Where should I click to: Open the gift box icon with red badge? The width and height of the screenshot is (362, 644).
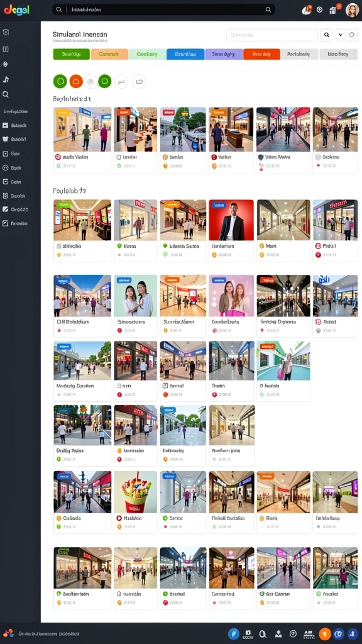coord(333,10)
